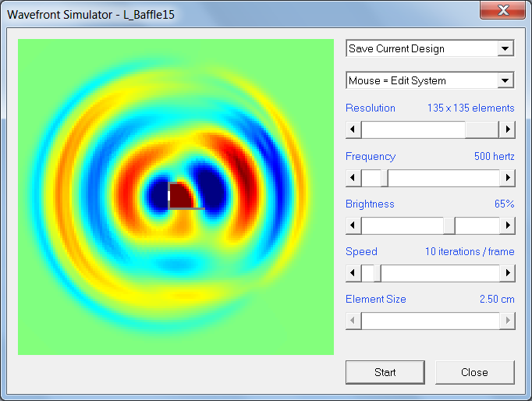Increase Speed with right arrow
532x401 pixels.
(x=507, y=273)
